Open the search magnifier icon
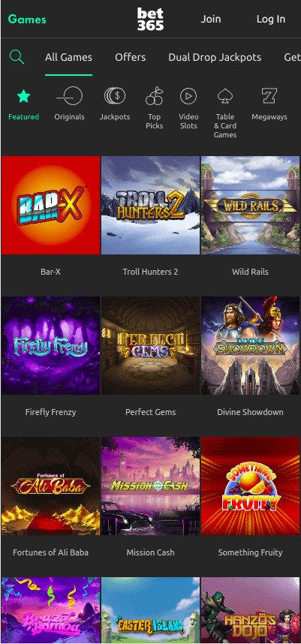The width and height of the screenshot is (301, 644). click(x=17, y=57)
